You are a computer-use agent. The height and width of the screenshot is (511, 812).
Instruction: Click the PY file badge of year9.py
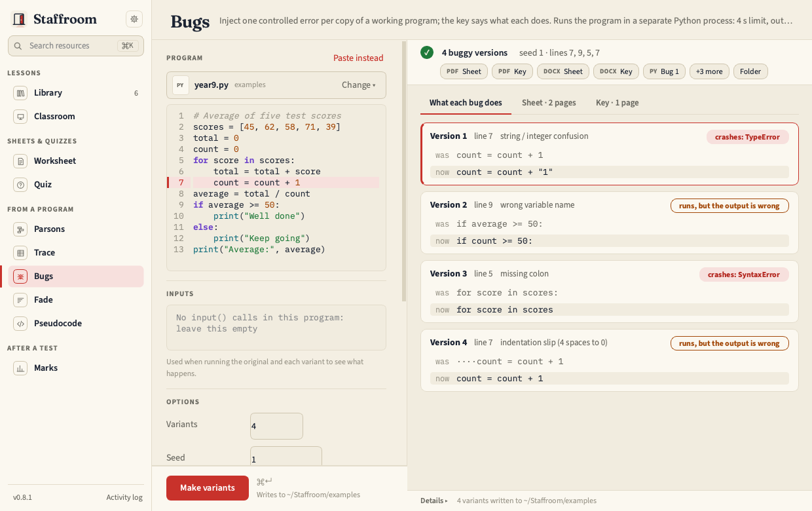(181, 85)
